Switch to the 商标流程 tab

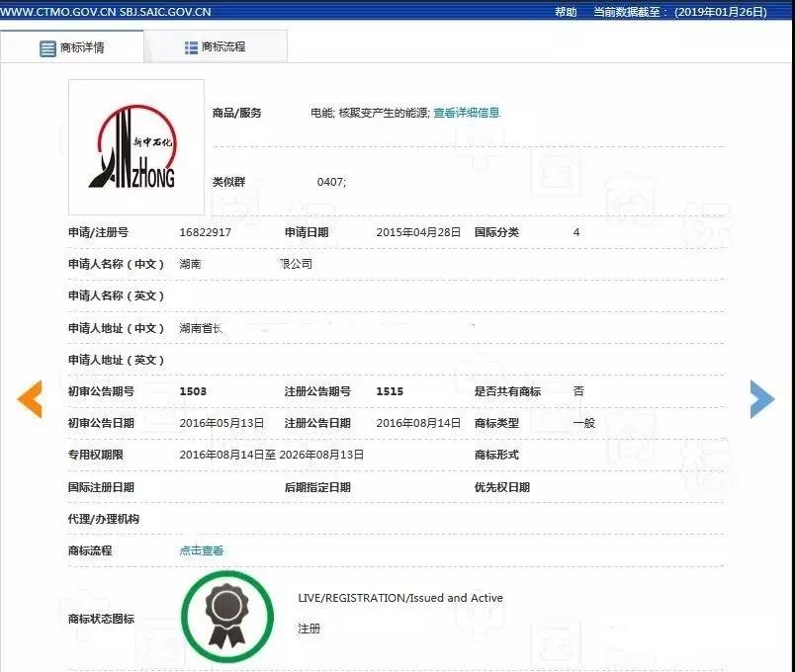[x=216, y=47]
